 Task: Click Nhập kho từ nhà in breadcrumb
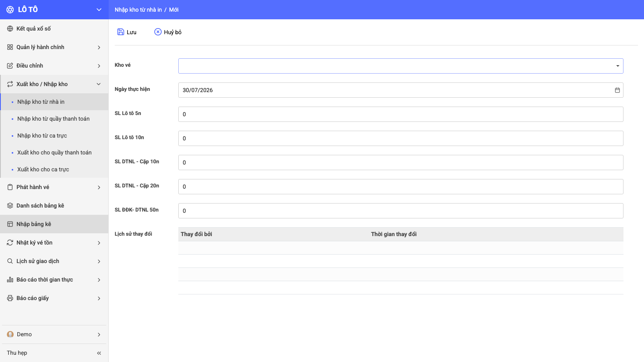(138, 10)
